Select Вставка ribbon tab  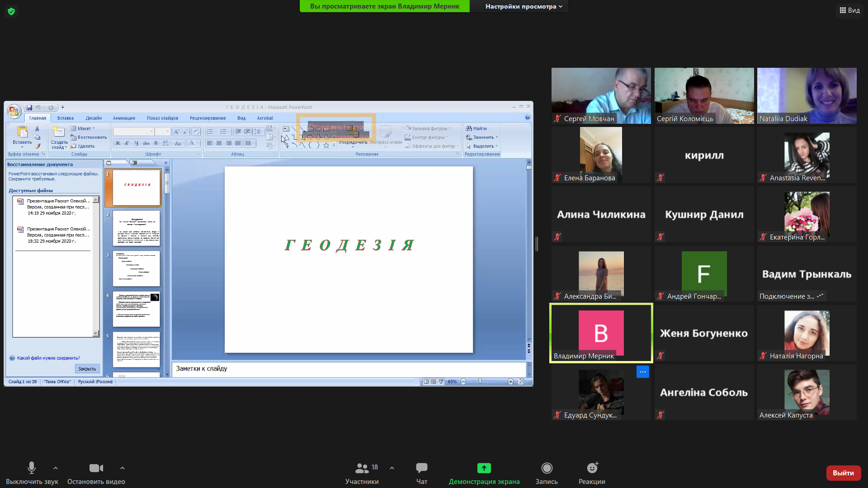[65, 118]
